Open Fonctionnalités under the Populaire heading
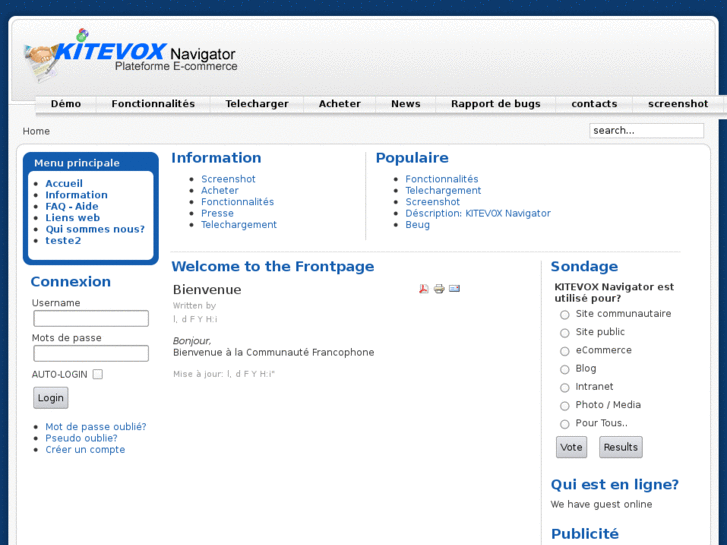 click(442, 179)
